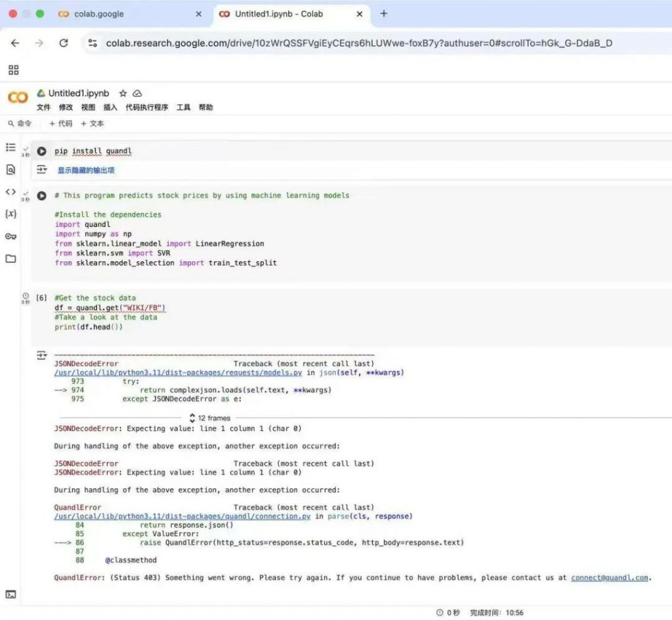Open the secrets key panel
Screen dimensions: 672x620
tap(10, 236)
